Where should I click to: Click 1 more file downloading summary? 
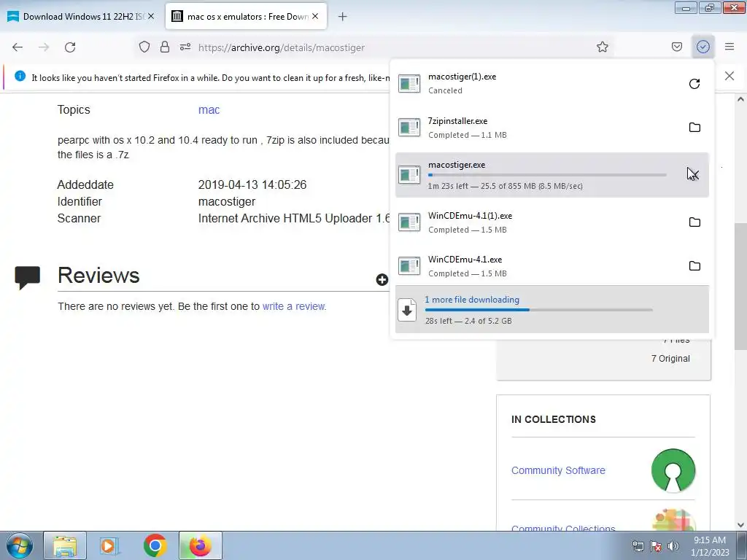click(x=552, y=309)
